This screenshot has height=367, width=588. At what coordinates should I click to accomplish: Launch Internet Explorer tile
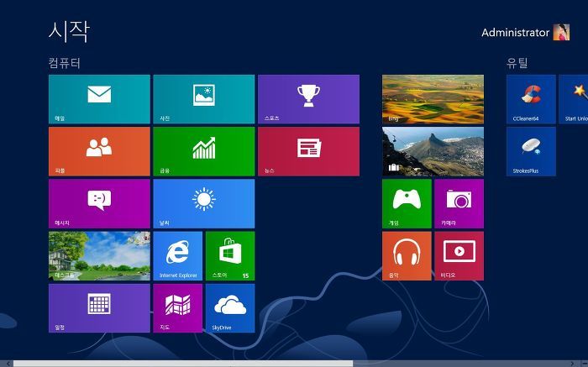click(178, 256)
